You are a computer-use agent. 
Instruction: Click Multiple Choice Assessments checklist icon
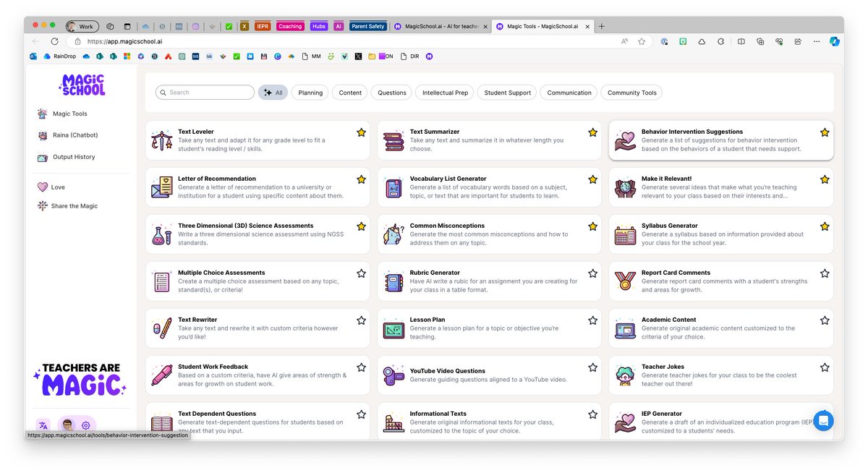pos(162,281)
